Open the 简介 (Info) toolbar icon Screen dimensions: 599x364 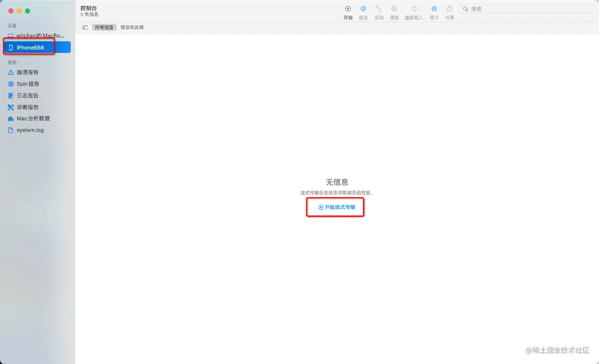(434, 9)
